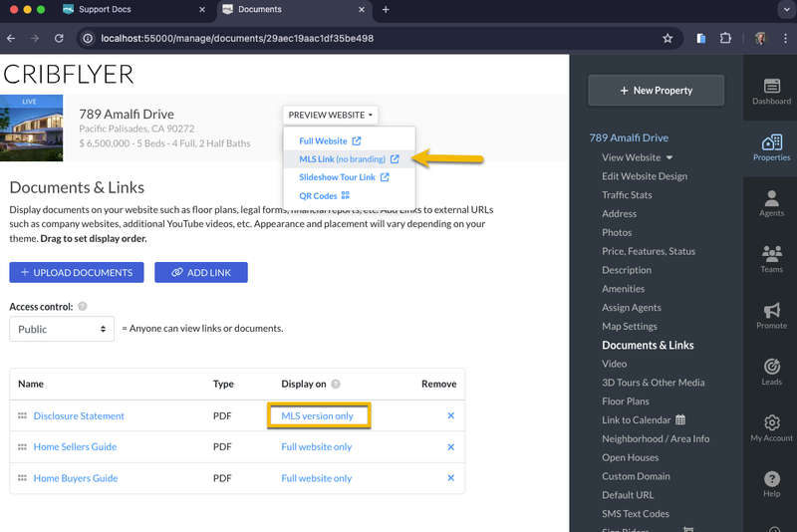Open the Help question mark icon
This screenshot has width=797, height=532.
771,484
